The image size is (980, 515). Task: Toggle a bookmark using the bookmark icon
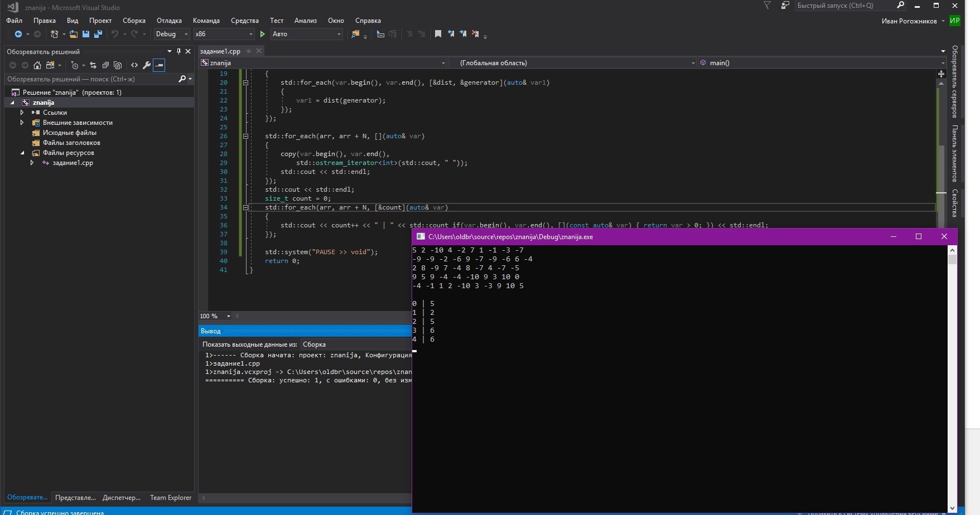pos(438,34)
